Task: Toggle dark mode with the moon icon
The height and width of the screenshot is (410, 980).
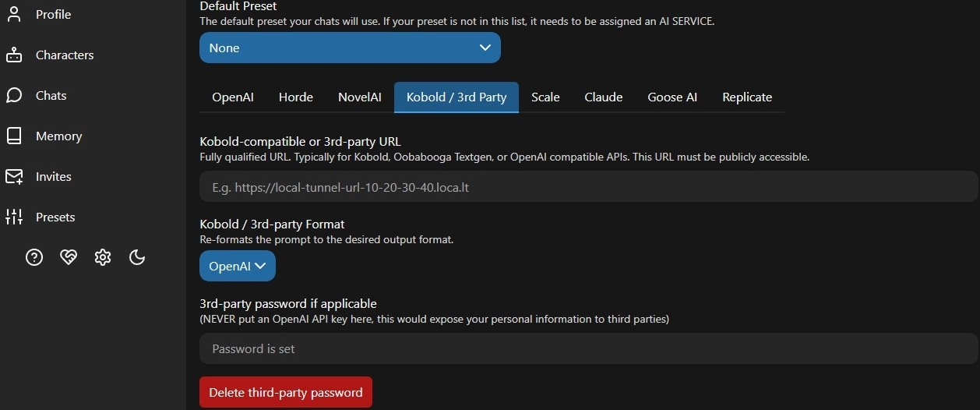Action: click(x=137, y=257)
